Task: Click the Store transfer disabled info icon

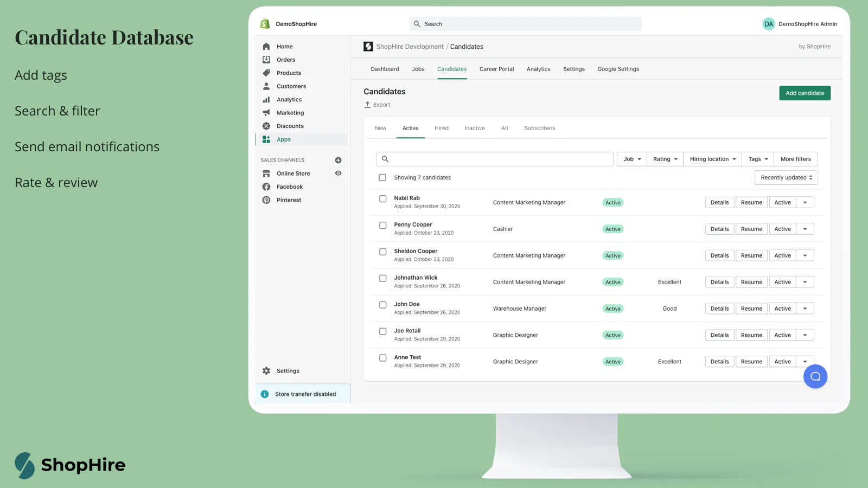Action: (265, 394)
